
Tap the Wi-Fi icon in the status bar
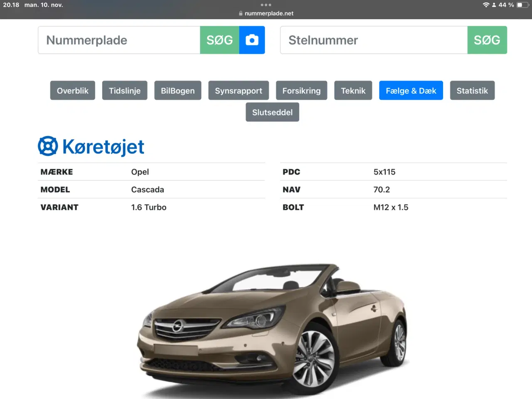[487, 5]
